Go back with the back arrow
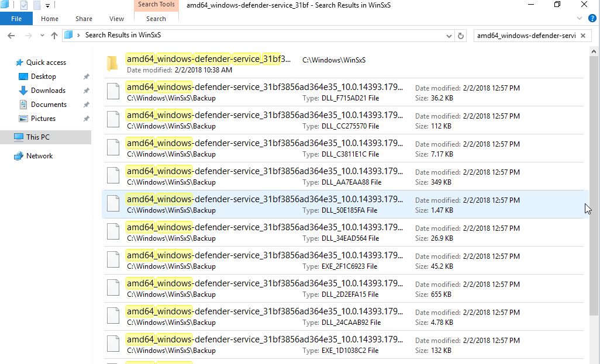The width and height of the screenshot is (600, 364). [11, 36]
